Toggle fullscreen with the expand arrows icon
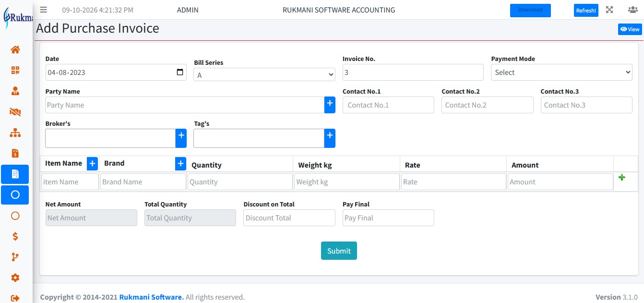 (609, 10)
